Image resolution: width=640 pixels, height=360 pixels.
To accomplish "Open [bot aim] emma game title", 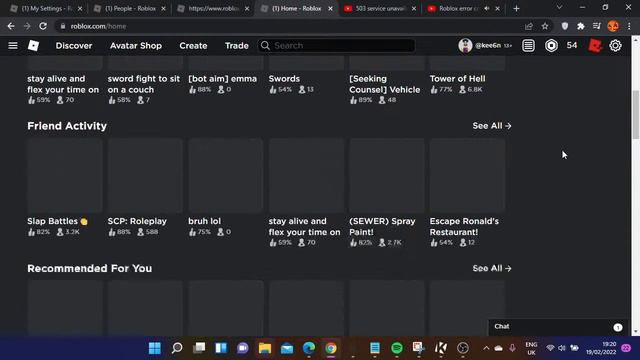I will point(222,79).
